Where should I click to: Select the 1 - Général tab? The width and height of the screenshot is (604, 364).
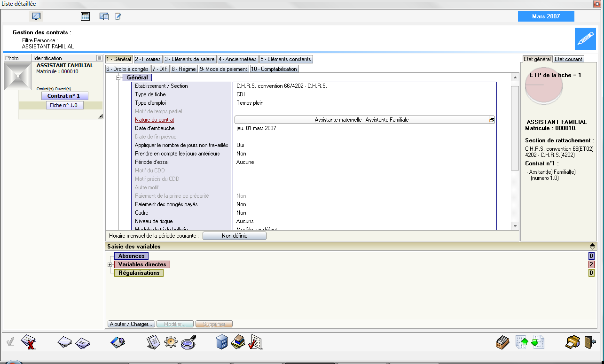(x=119, y=59)
